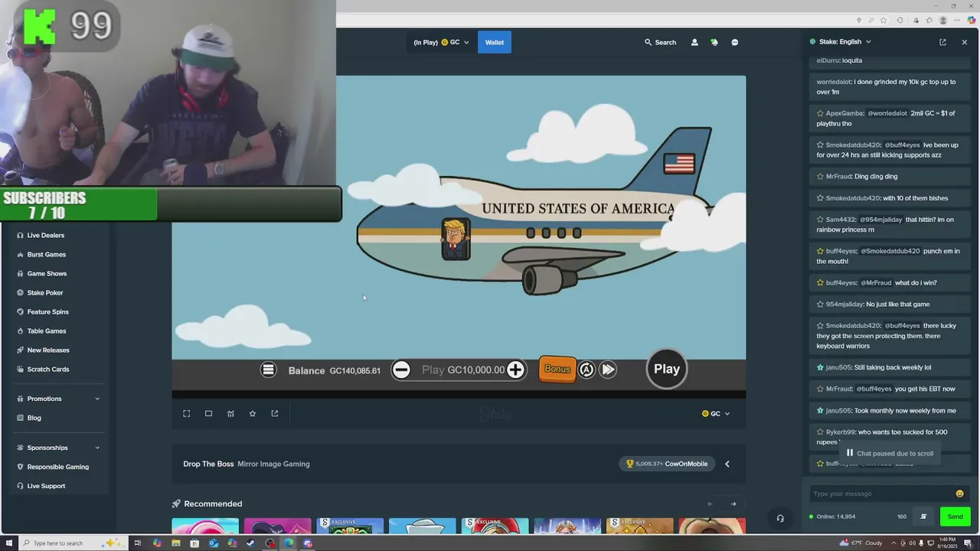Select the Drop The Boss game title
980x551 pixels.
(208, 464)
